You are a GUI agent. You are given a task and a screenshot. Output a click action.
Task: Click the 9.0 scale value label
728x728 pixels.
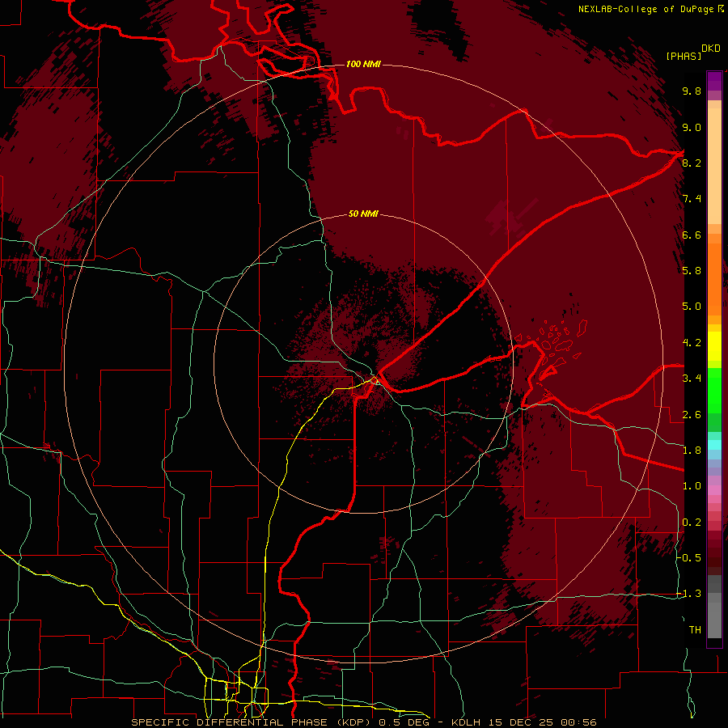(x=692, y=127)
